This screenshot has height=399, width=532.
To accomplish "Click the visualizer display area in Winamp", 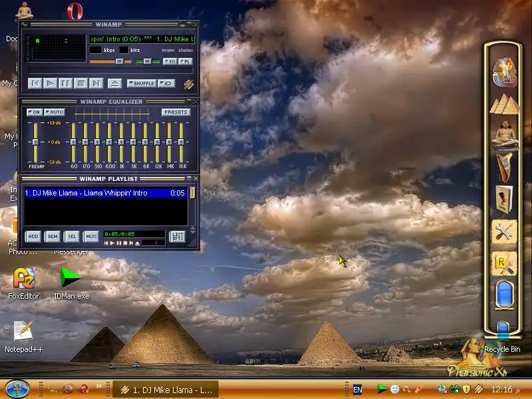I will 57,48.
